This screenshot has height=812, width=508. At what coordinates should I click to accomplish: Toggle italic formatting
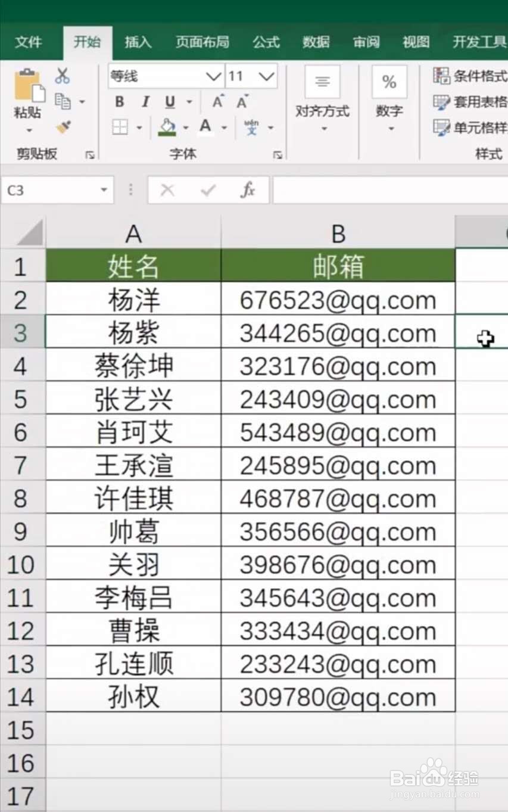(x=145, y=102)
